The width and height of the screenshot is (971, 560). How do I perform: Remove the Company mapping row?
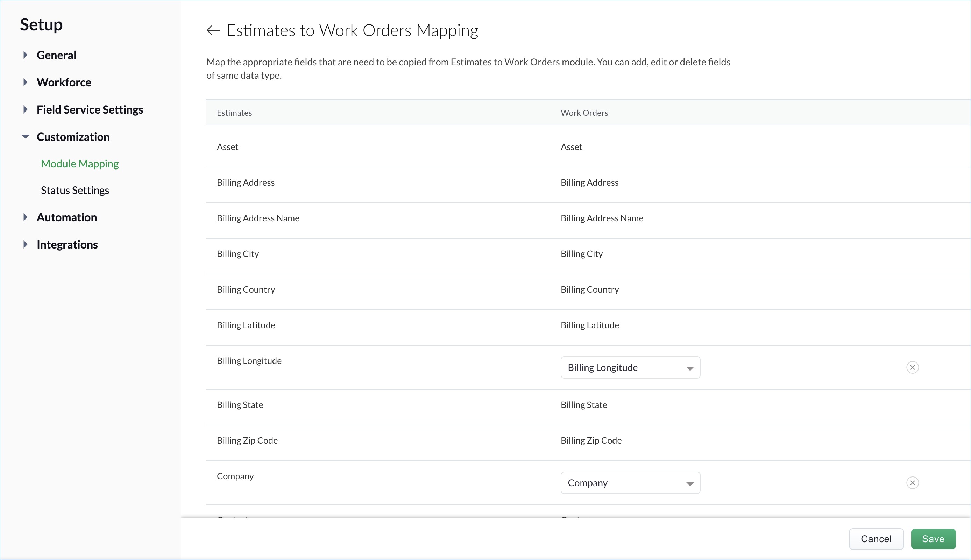point(912,483)
